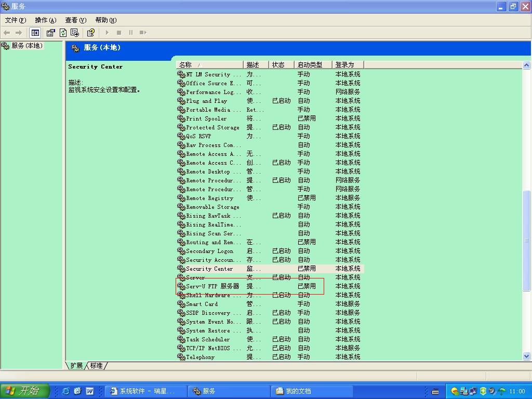532x399 pixels.
Task: Sort by the 描述 column header
Action: point(256,65)
